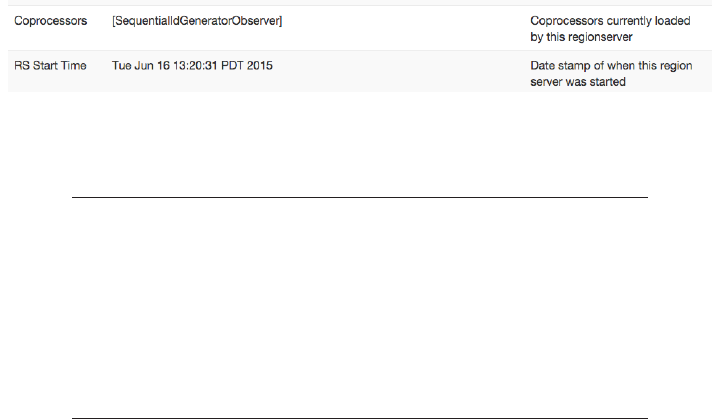Screen dimensions: 721x419
Task: Select the SequentialIdGeneratorObserver coprocessor value
Action: (x=197, y=20)
